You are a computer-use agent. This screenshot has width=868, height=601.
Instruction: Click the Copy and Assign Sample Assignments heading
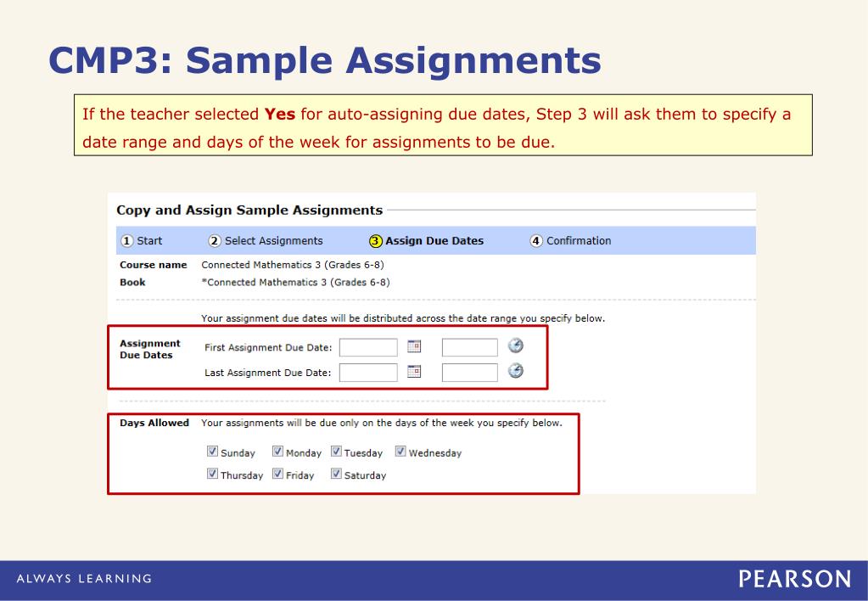tap(249, 211)
